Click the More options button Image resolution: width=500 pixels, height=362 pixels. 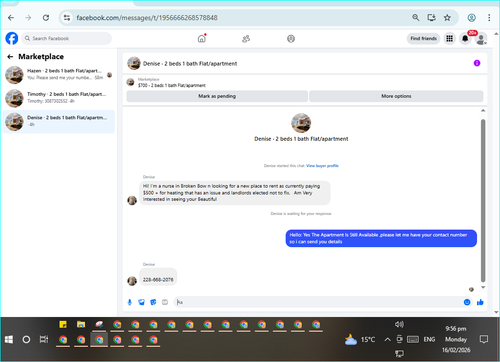pos(396,96)
